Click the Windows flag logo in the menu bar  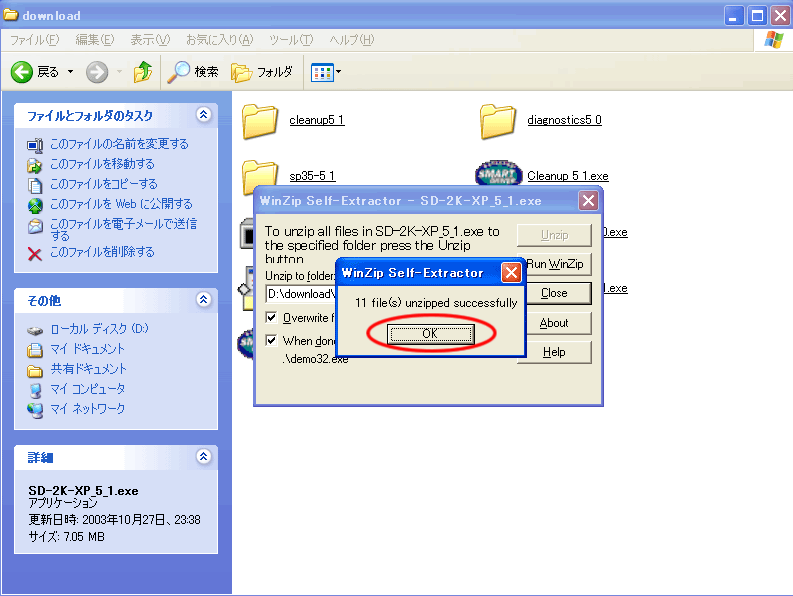[774, 40]
